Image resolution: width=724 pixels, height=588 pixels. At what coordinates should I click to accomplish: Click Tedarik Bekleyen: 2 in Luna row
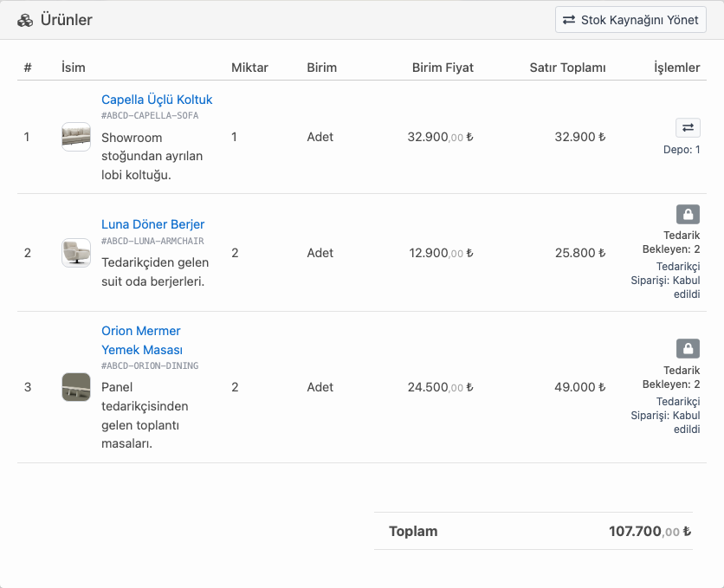[x=671, y=242]
